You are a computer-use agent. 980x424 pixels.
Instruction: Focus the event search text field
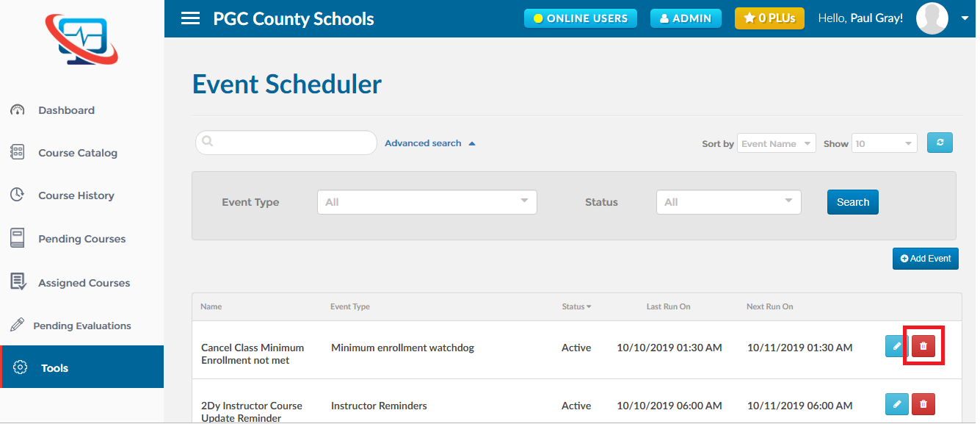point(286,143)
